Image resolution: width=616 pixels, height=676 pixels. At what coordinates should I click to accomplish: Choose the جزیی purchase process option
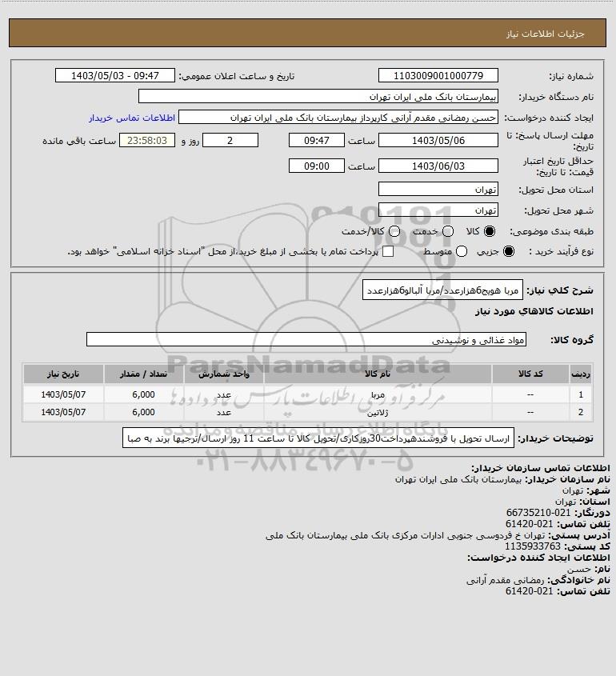coord(509,251)
